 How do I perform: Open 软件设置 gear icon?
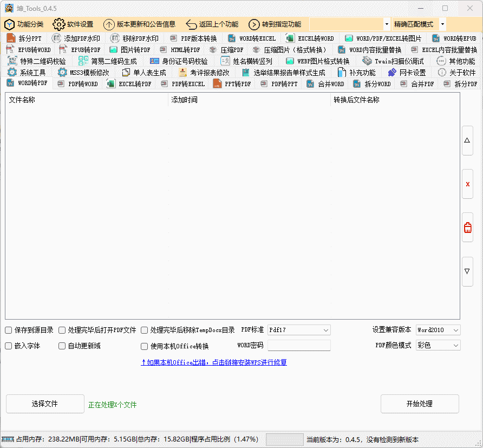pyautogui.click(x=58, y=24)
